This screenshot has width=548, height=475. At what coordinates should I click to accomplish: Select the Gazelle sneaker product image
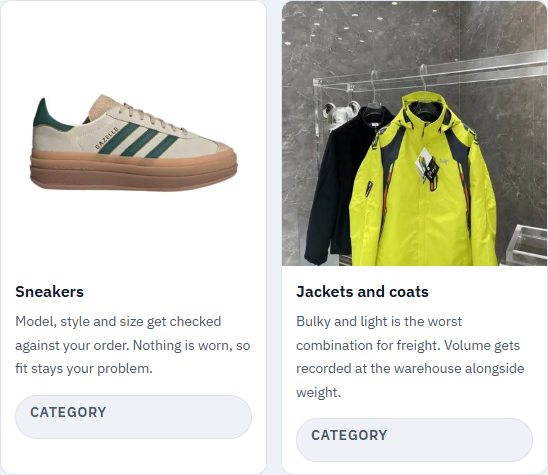pos(134,143)
